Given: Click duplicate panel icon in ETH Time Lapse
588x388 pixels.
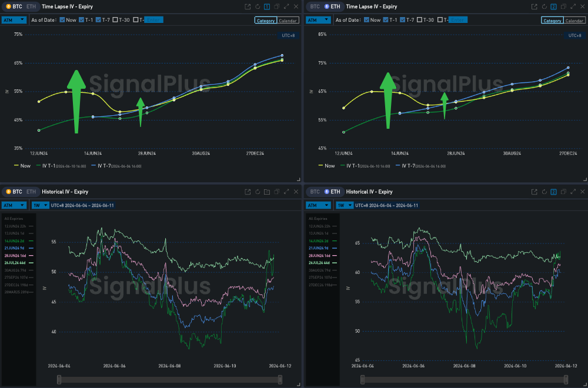Looking at the screenshot, I should coord(563,6).
